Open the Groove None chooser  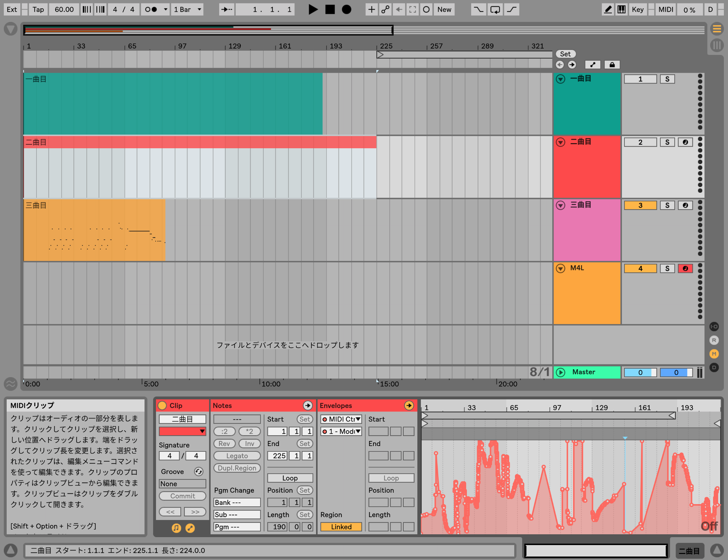(182, 484)
